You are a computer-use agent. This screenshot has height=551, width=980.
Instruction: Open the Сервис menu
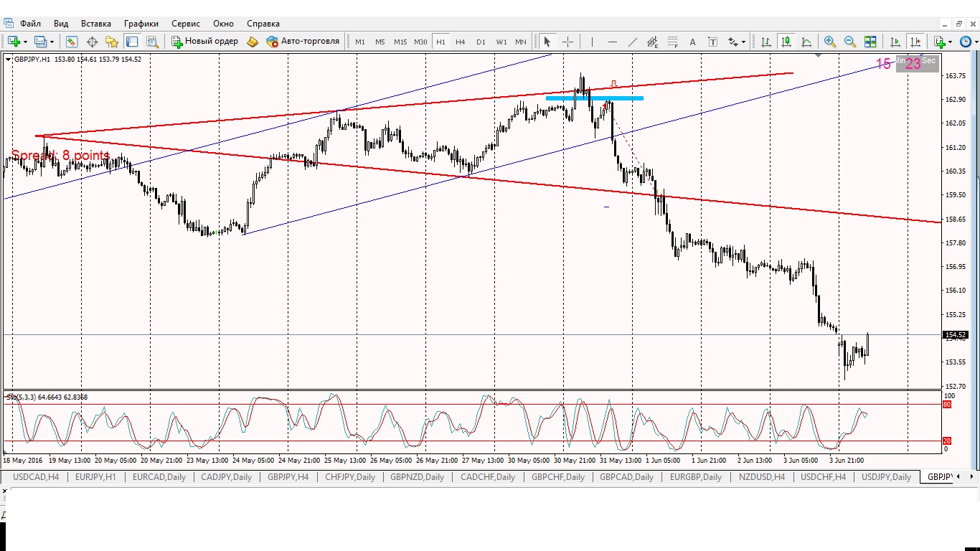tap(186, 24)
